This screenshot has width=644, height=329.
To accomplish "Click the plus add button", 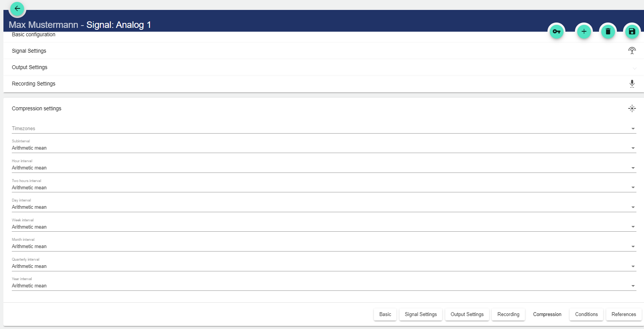I will (584, 32).
